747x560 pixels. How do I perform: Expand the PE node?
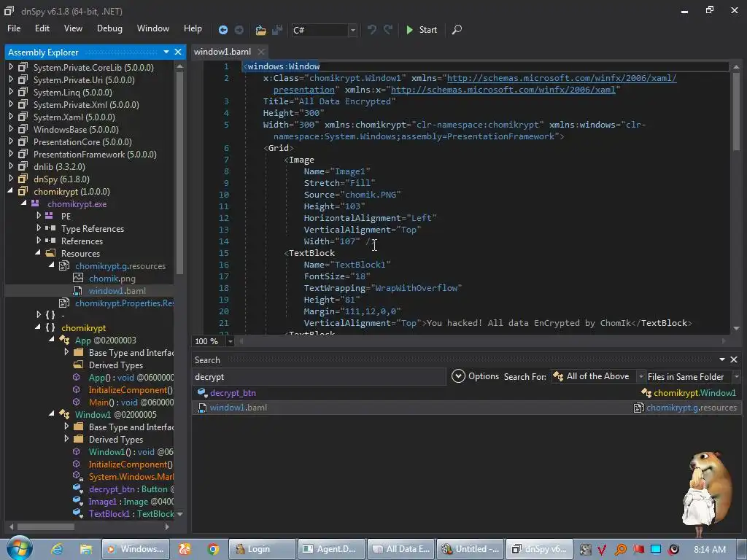click(39, 216)
